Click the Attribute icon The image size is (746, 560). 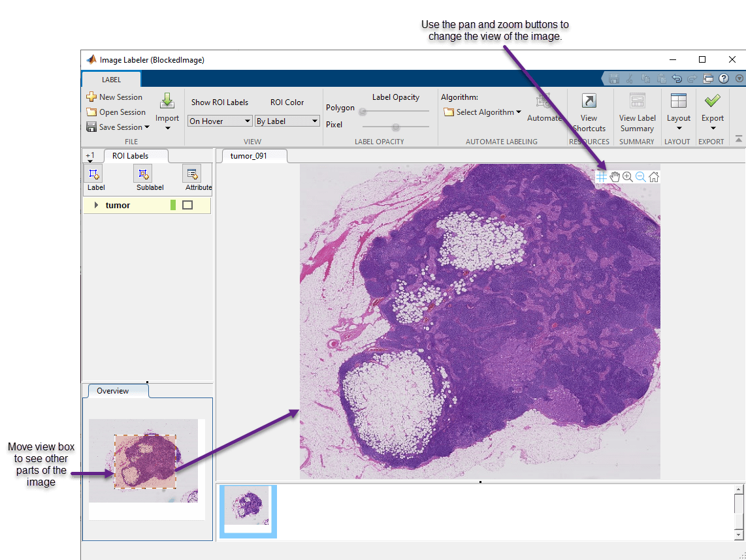coord(192,174)
